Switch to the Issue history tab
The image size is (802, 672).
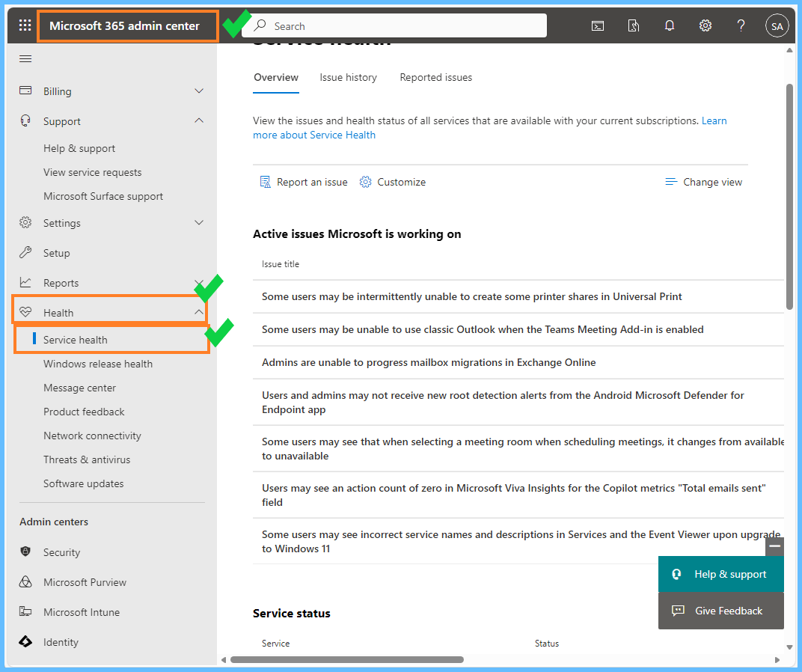click(349, 78)
